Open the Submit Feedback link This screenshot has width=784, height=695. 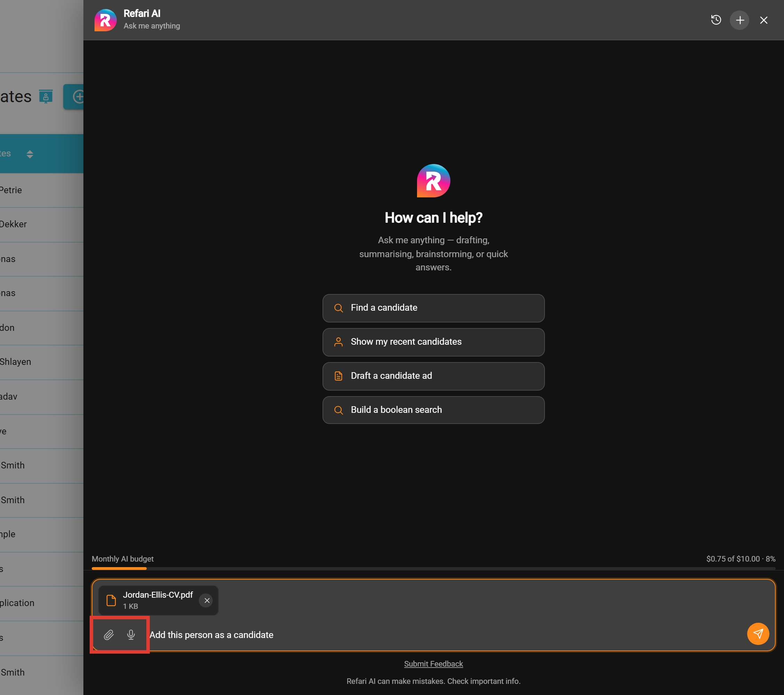[x=433, y=664]
